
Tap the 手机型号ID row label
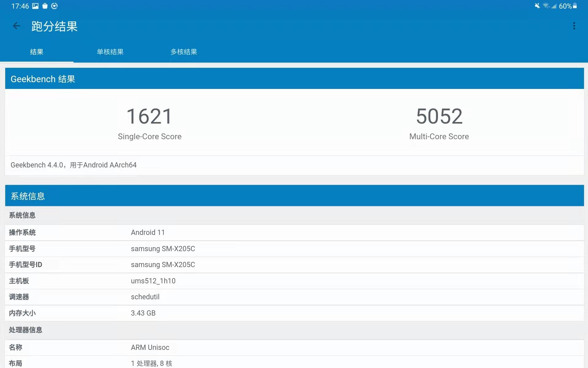point(25,265)
